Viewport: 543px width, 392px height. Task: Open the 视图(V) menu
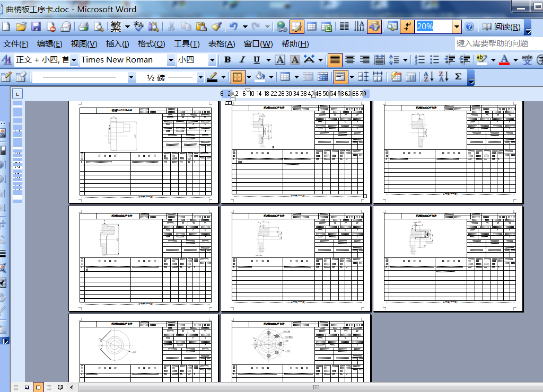pos(84,44)
